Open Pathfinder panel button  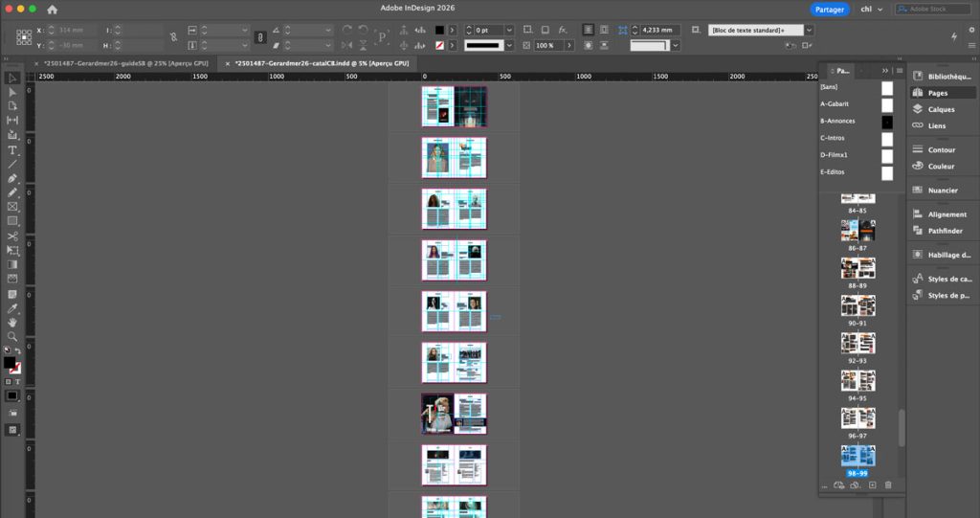942,231
